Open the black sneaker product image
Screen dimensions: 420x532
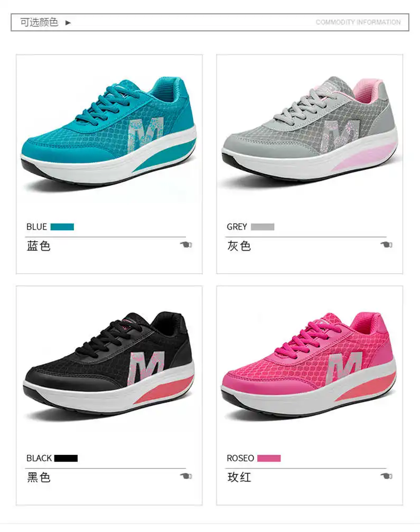tap(109, 365)
